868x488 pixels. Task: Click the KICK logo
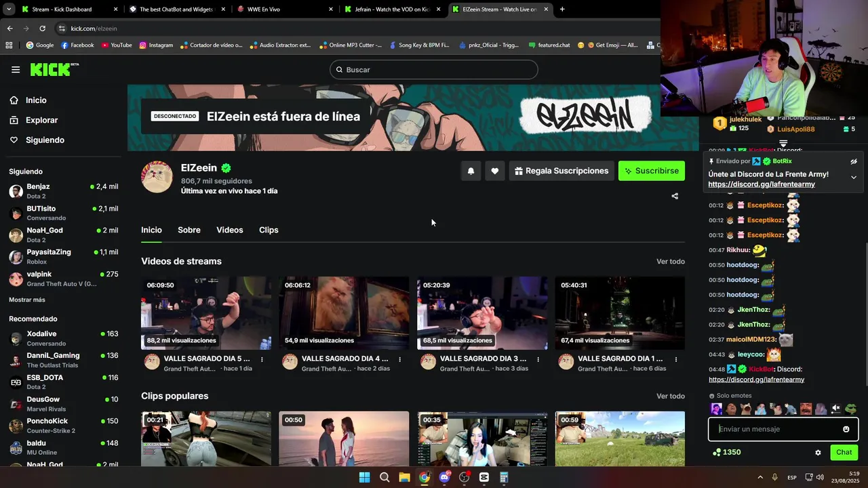(54, 69)
